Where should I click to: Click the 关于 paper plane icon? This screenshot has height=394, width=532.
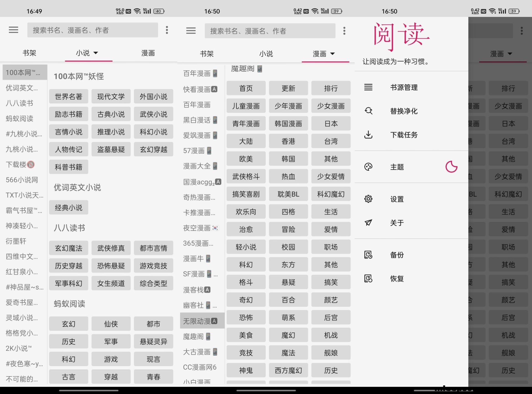368,223
